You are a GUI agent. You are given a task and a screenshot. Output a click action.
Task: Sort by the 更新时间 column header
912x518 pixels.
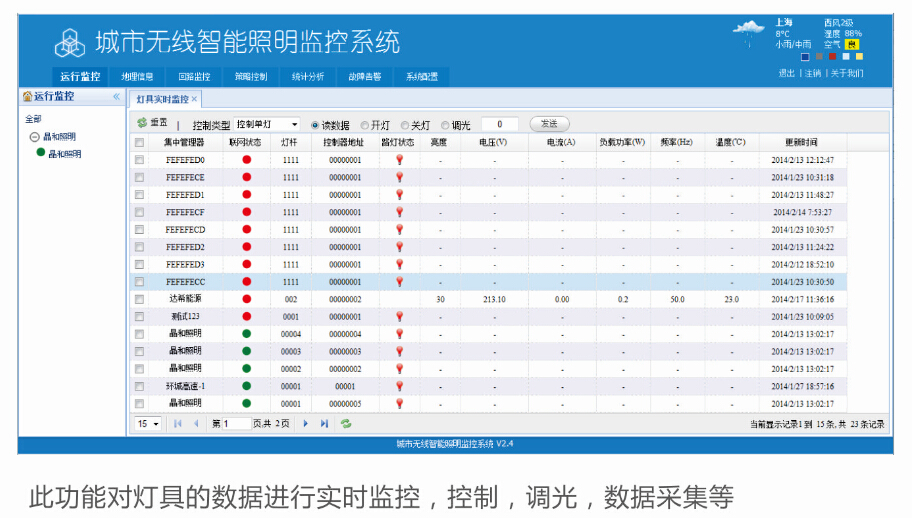click(802, 142)
